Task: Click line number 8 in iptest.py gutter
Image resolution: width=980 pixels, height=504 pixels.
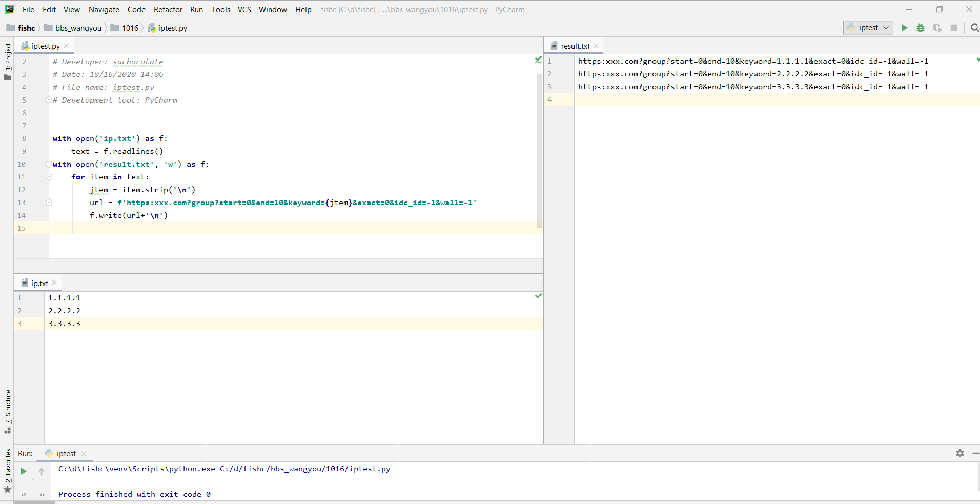Action: (x=24, y=138)
